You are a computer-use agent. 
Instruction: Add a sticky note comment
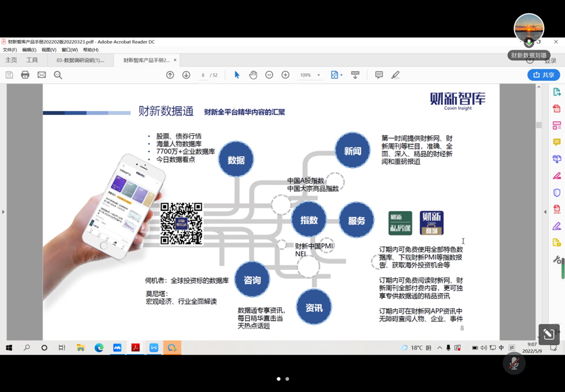379,75
